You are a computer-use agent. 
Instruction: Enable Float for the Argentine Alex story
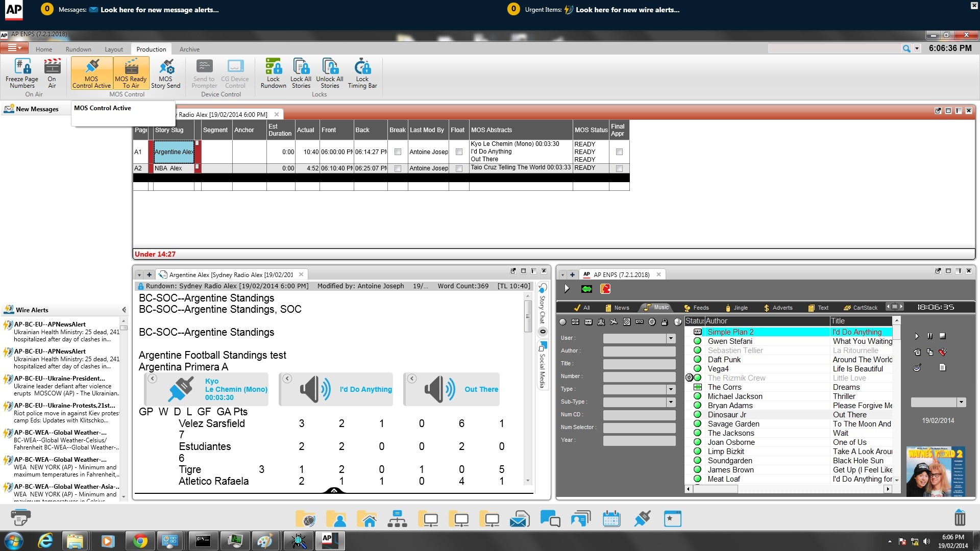pos(458,152)
